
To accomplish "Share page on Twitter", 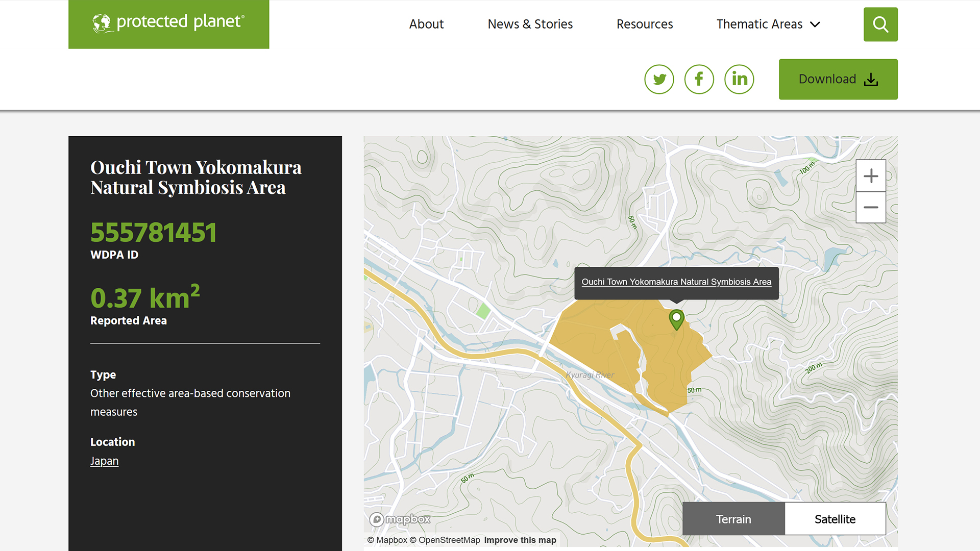I will click(x=659, y=79).
